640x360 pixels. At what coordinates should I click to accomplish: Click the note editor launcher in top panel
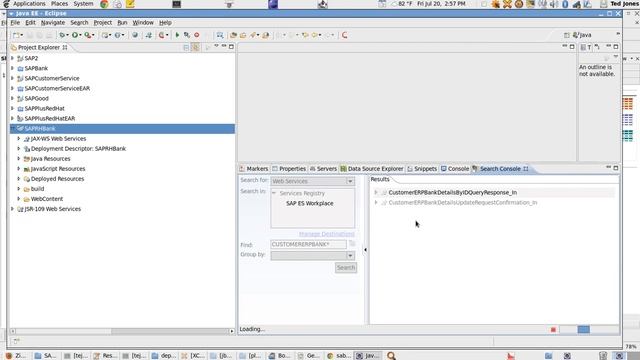pyautogui.click(x=130, y=4)
